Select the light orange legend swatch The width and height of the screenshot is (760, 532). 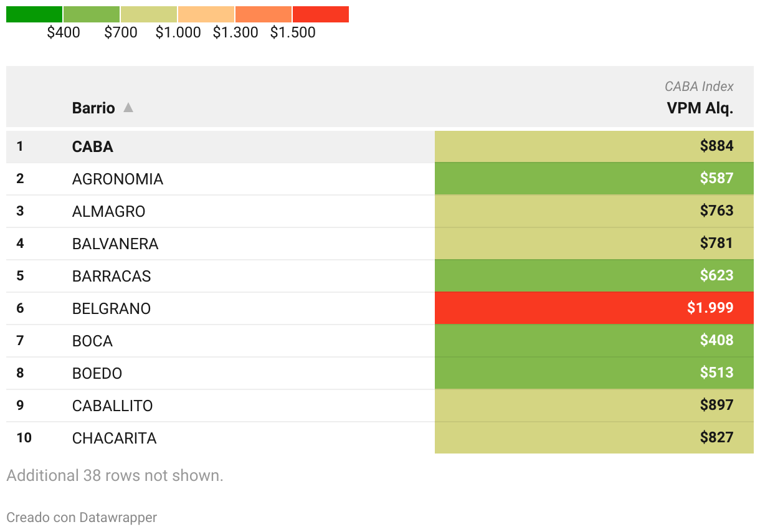tap(206, 14)
